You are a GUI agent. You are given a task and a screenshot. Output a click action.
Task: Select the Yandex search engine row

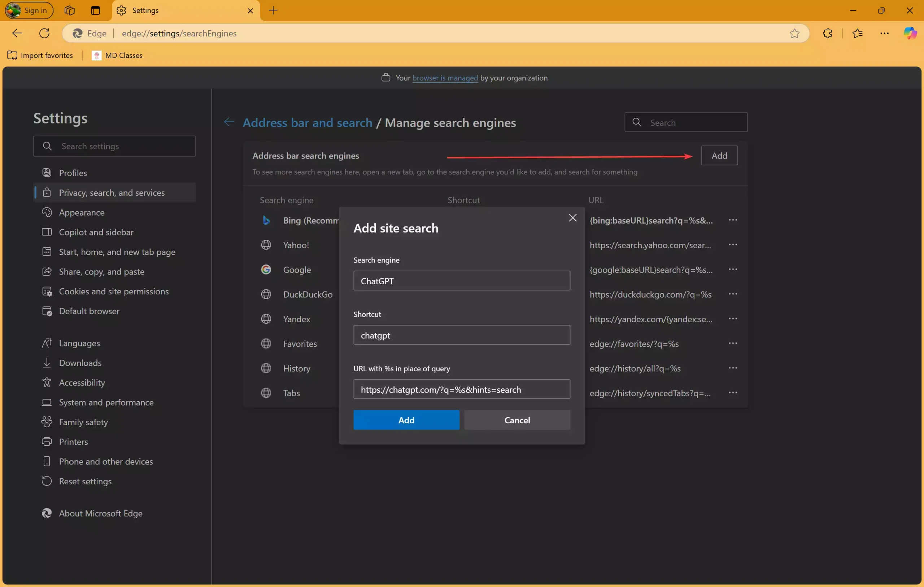(495, 319)
